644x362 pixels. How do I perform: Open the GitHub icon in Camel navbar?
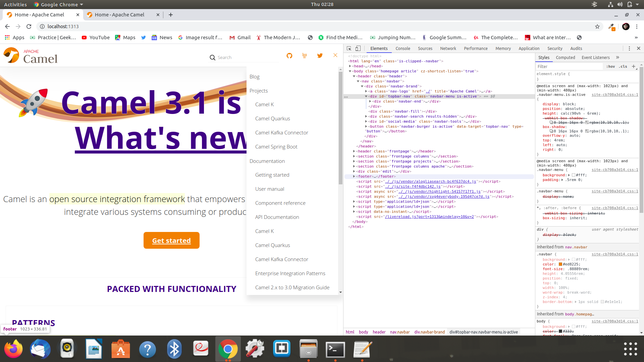click(x=289, y=56)
